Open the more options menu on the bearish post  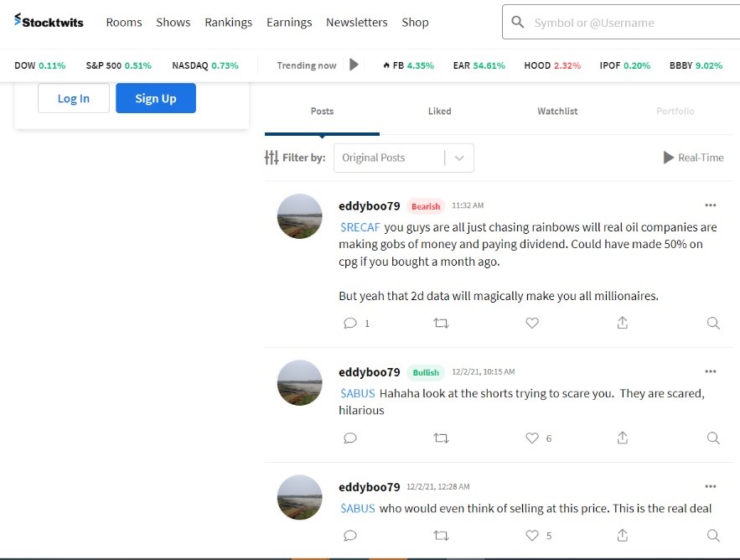click(711, 205)
